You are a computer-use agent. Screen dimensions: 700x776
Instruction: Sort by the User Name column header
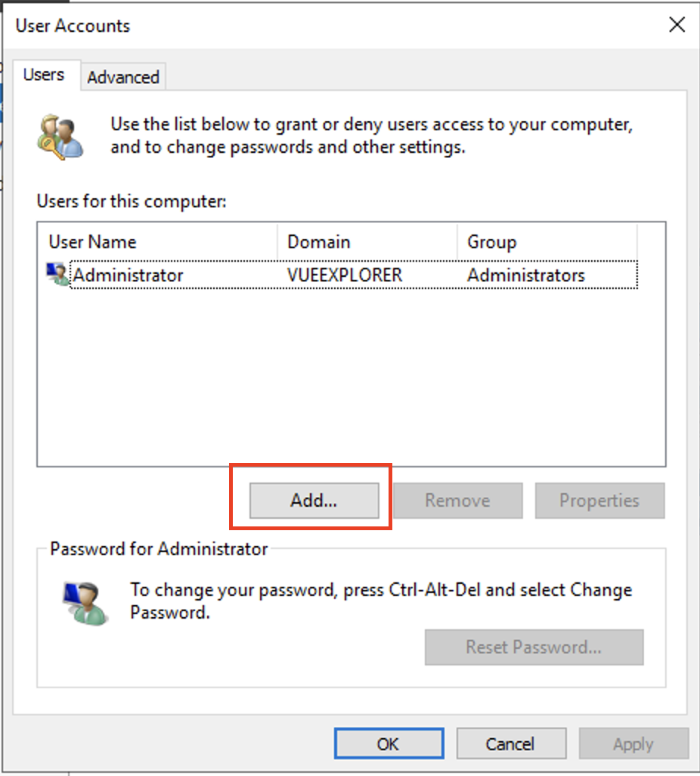pos(157,242)
